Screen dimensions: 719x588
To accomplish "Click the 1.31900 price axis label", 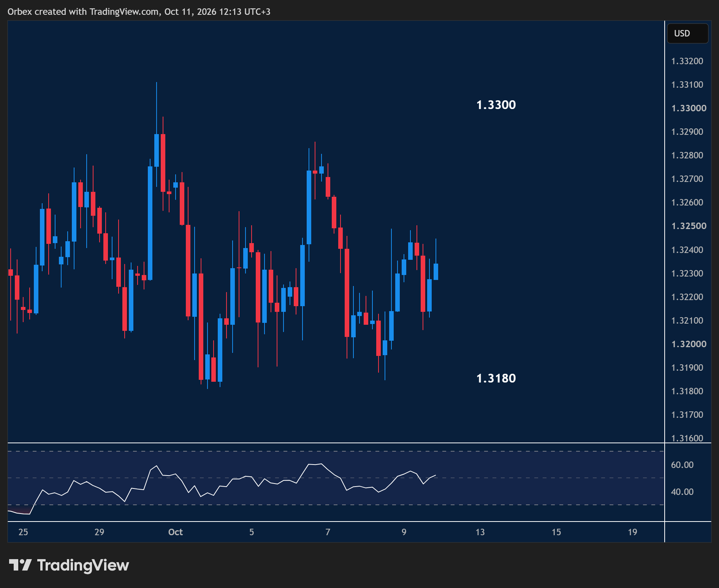I will (x=687, y=368).
